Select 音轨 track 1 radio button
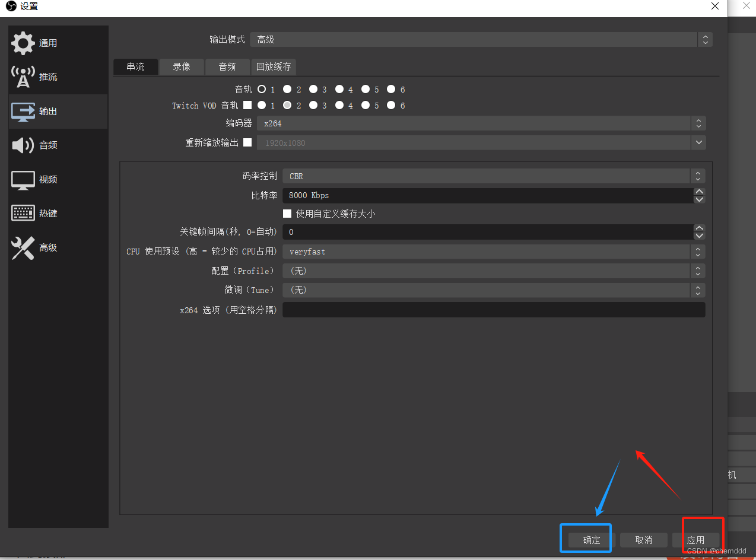The width and height of the screenshot is (756, 560). [x=261, y=90]
